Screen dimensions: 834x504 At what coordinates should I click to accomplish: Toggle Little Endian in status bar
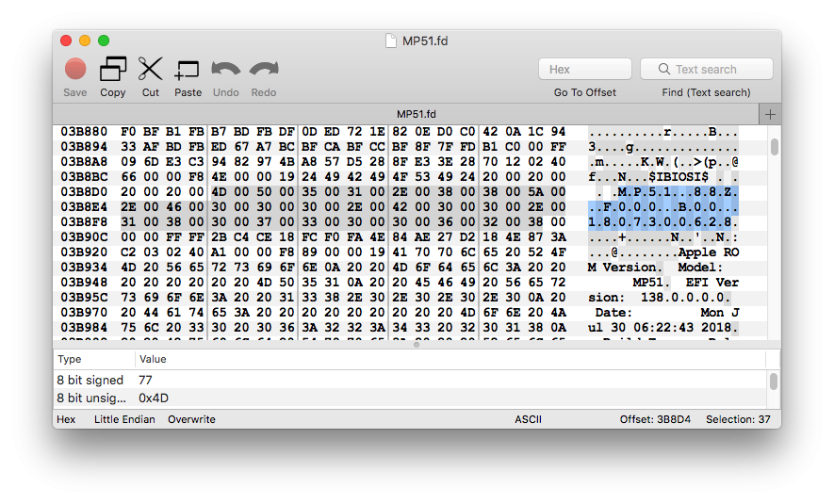pos(124,419)
